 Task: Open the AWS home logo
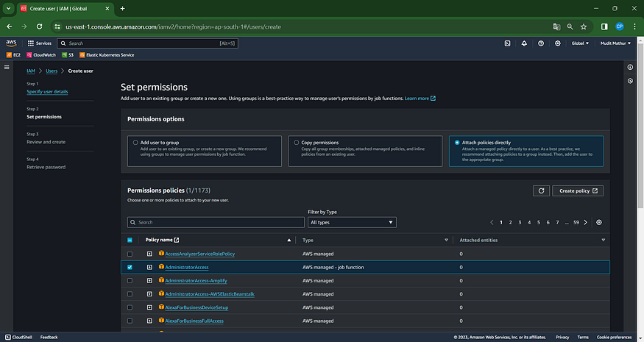11,43
